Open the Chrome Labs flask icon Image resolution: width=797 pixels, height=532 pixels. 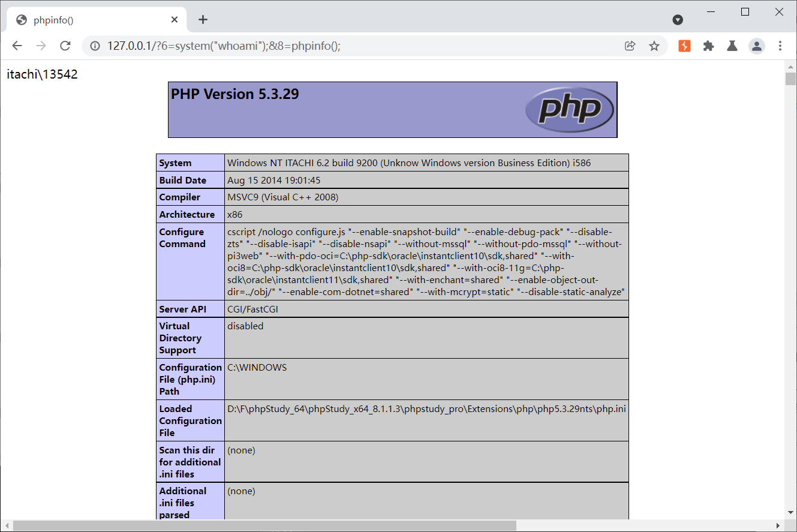(732, 46)
